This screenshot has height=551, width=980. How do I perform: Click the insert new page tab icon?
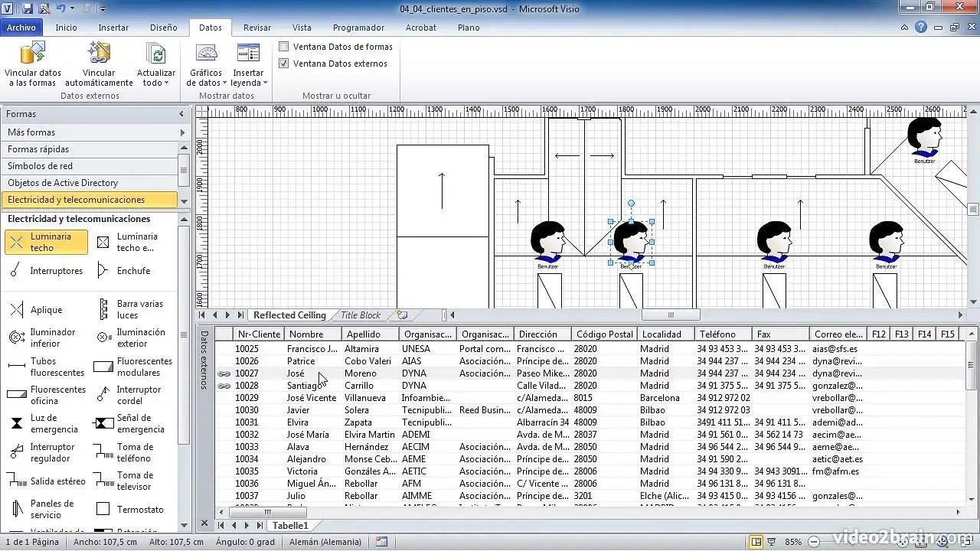click(x=401, y=315)
